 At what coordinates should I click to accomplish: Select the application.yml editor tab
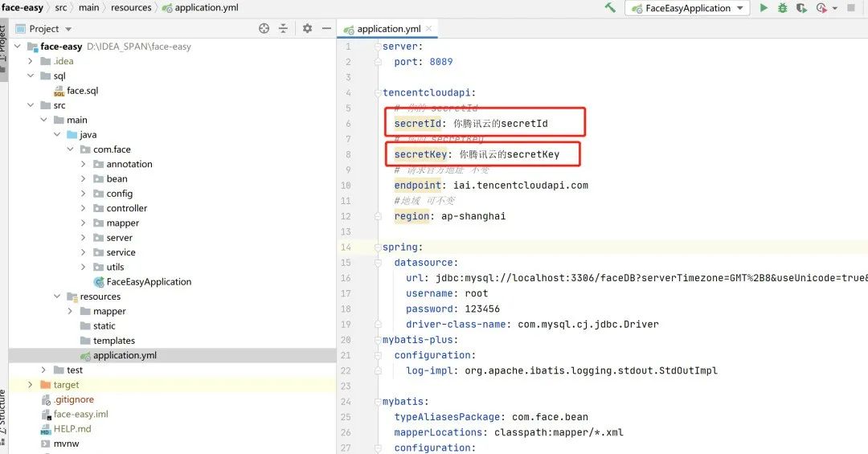(x=387, y=29)
